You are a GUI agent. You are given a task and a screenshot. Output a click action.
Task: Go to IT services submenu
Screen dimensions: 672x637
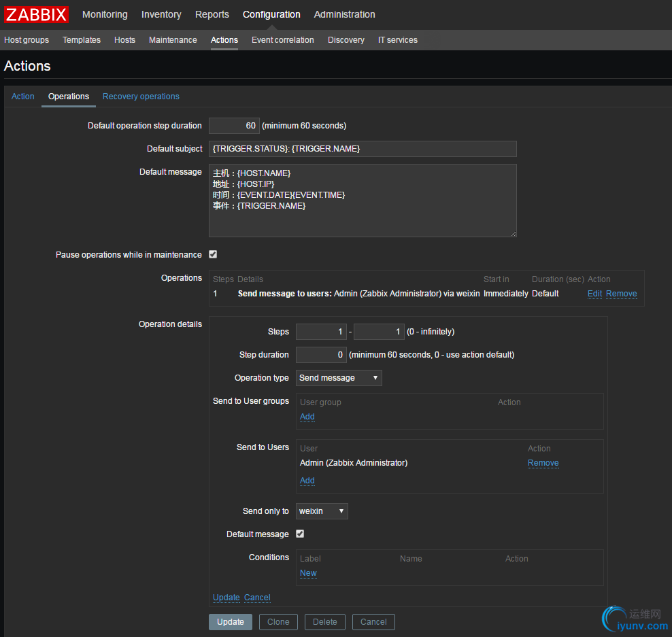398,40
